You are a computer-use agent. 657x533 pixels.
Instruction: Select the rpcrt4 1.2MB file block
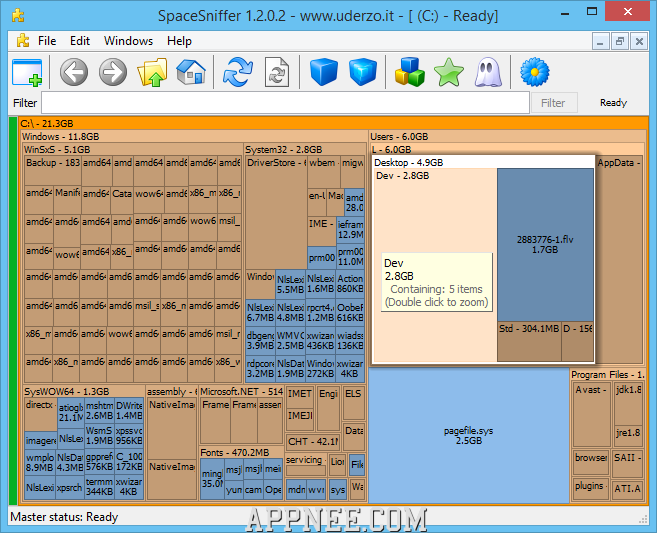pos(320,313)
